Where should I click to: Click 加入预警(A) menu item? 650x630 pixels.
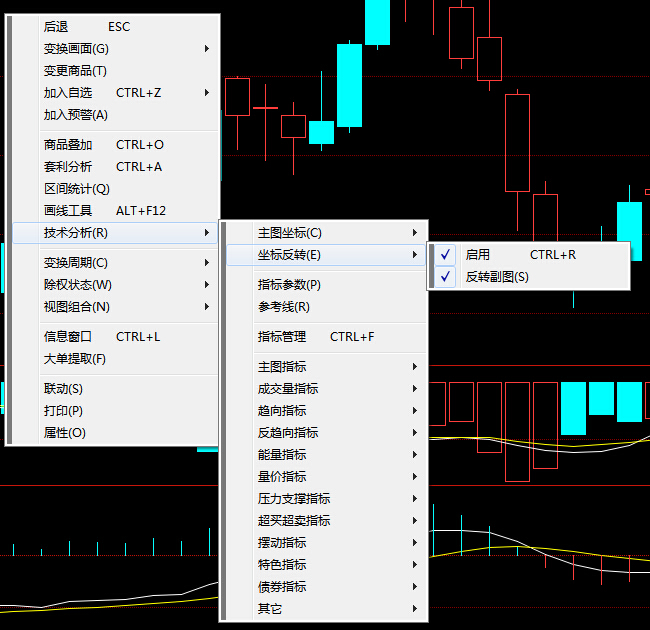pyautogui.click(x=76, y=115)
